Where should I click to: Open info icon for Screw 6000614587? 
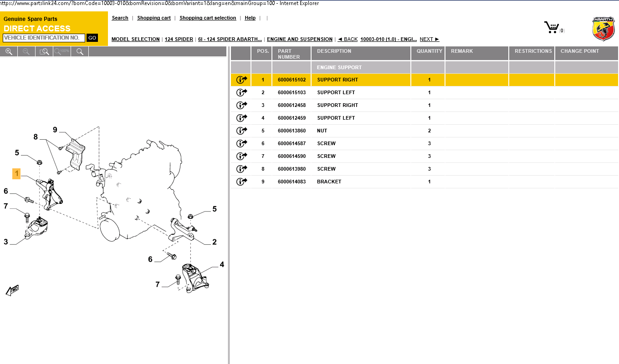point(241,143)
